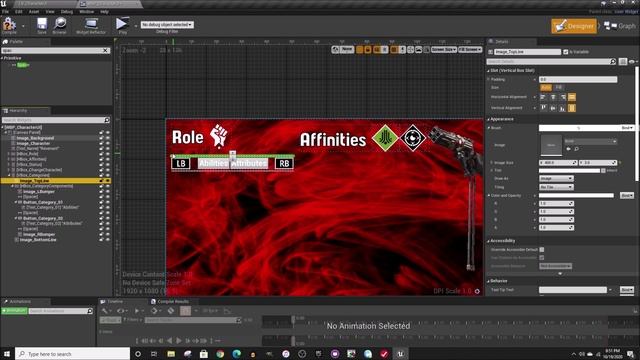Open the Details property matrix grid icon
The image size is (640, 360).
click(623, 61)
